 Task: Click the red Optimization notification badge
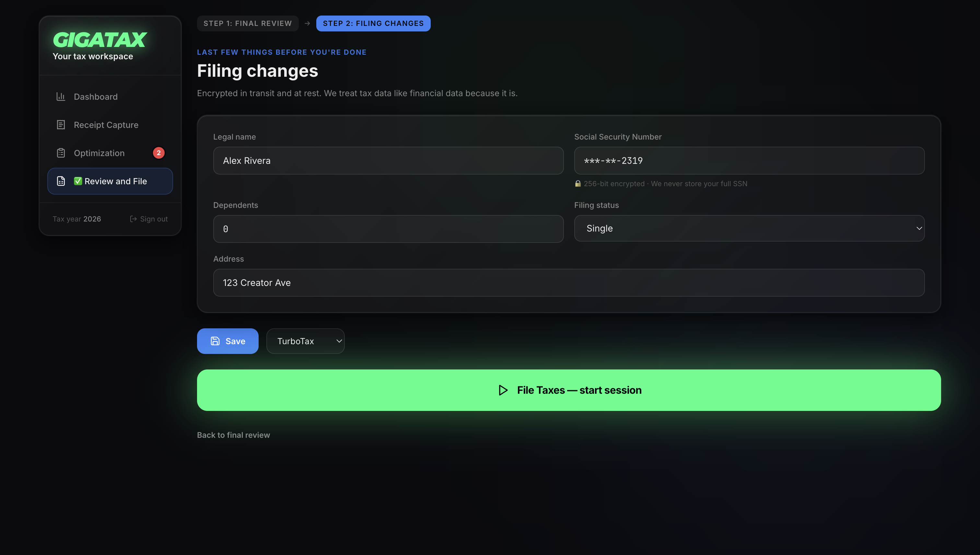[159, 153]
